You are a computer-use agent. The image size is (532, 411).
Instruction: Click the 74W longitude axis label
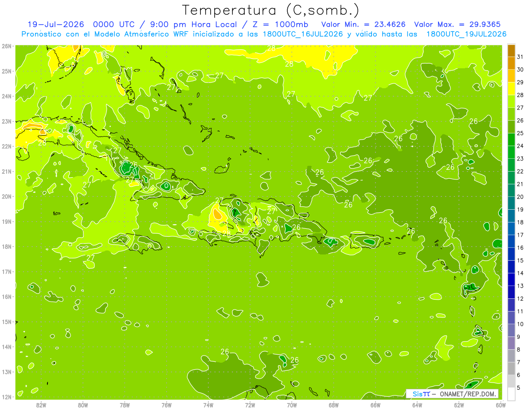tap(208, 405)
